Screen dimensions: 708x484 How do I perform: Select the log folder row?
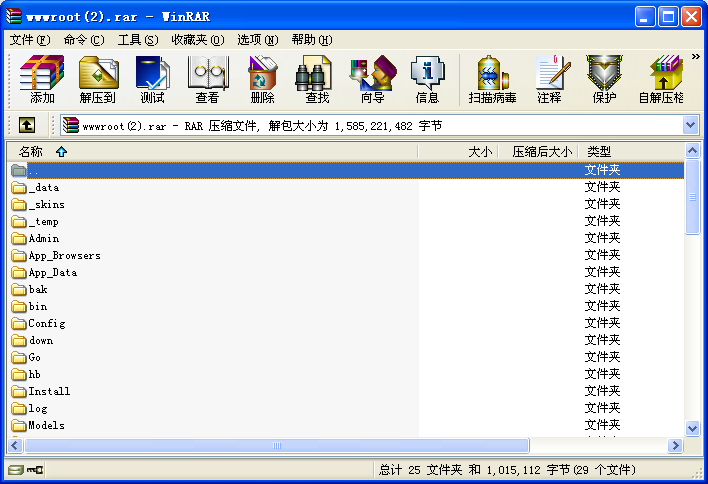pyautogui.click(x=347, y=409)
